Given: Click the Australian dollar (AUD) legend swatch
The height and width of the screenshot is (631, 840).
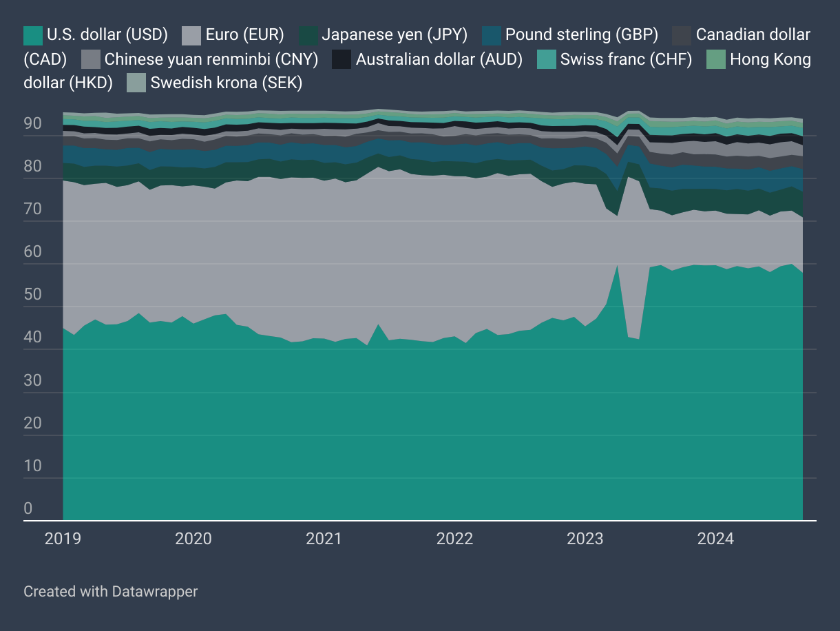Looking at the screenshot, I should tap(342, 60).
